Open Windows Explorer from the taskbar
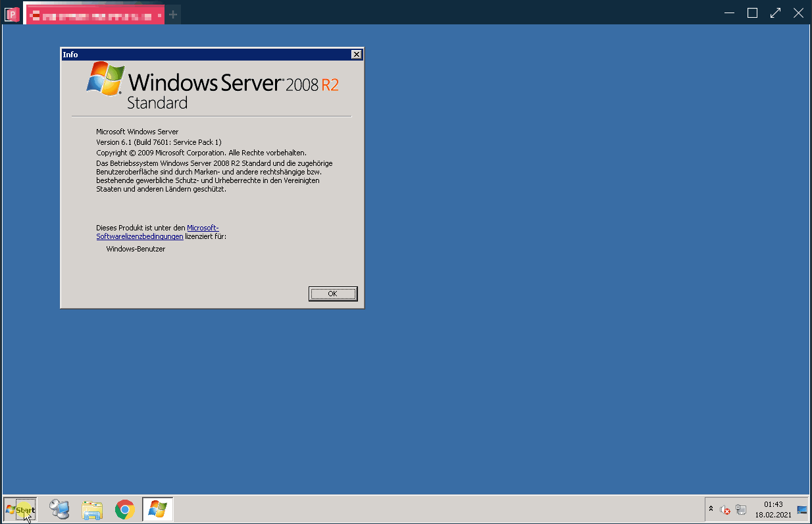This screenshot has height=524, width=812. (x=92, y=509)
